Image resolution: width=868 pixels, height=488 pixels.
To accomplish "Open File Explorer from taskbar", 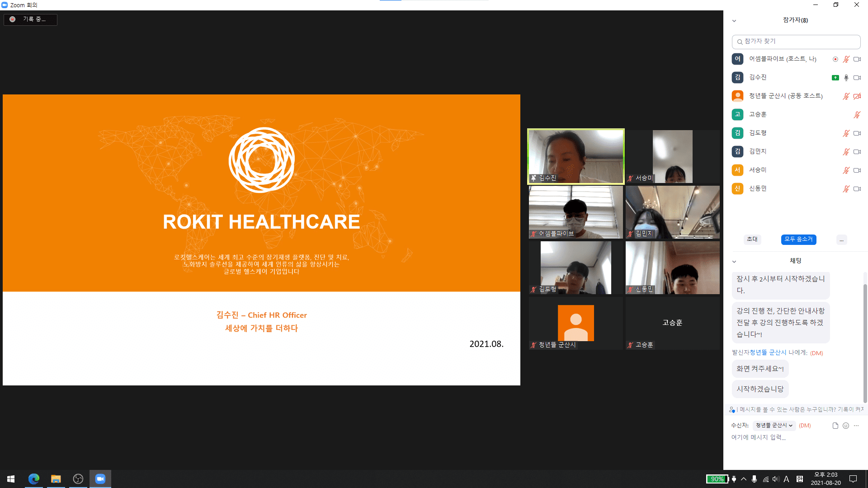I will 56,479.
